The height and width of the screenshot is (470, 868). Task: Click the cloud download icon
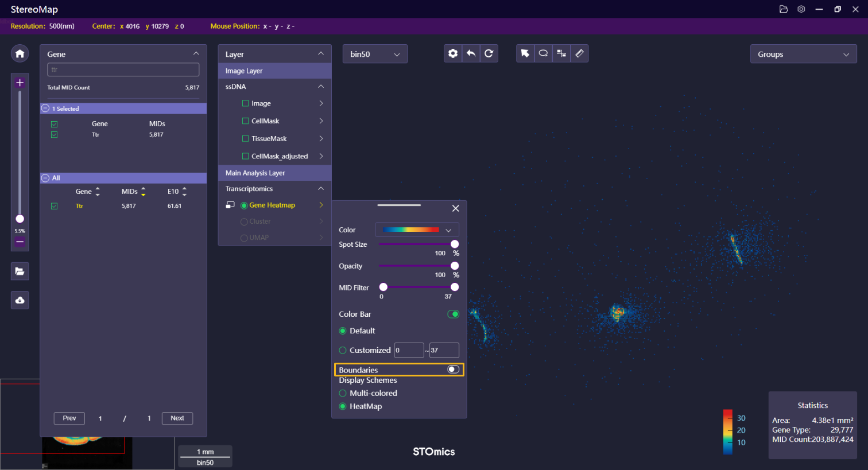pyautogui.click(x=20, y=300)
